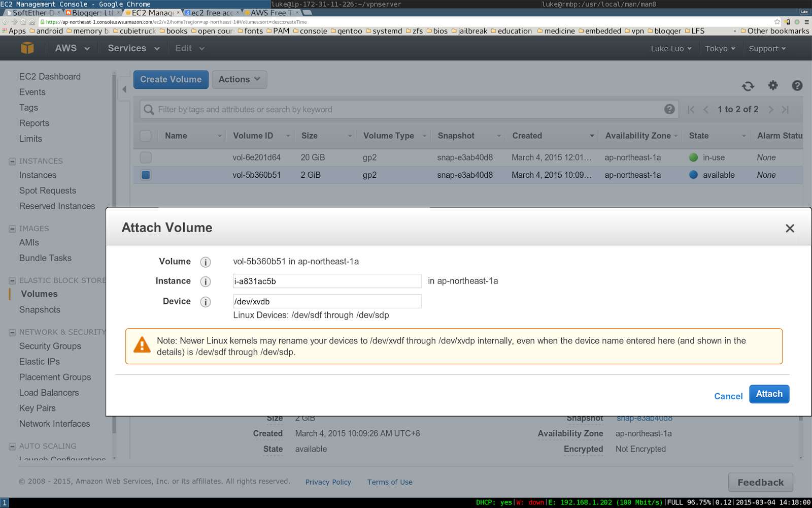Open Snapshots in the sidebar
Viewport: 812px width, 508px height.
pyautogui.click(x=40, y=310)
